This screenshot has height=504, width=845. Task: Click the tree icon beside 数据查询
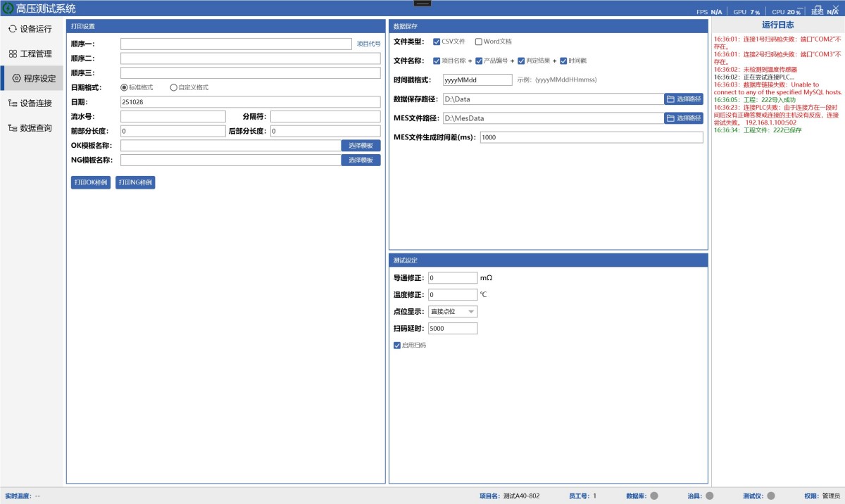click(x=13, y=128)
